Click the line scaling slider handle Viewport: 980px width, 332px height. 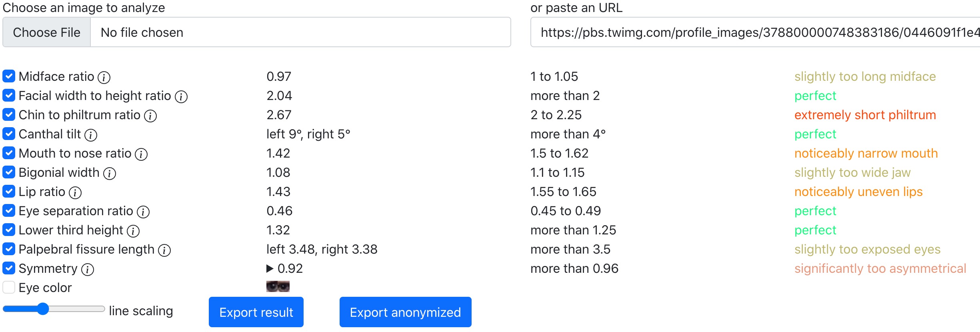pos(43,309)
